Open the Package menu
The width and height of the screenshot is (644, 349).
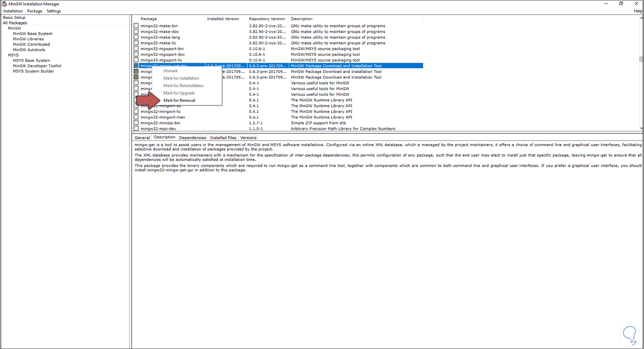[x=35, y=11]
